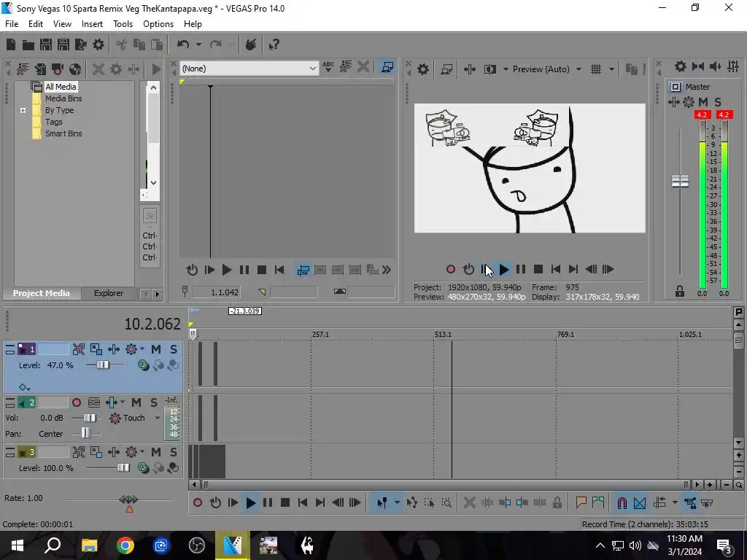
Task: Arm audio track 2 for recording
Action: 76,402
